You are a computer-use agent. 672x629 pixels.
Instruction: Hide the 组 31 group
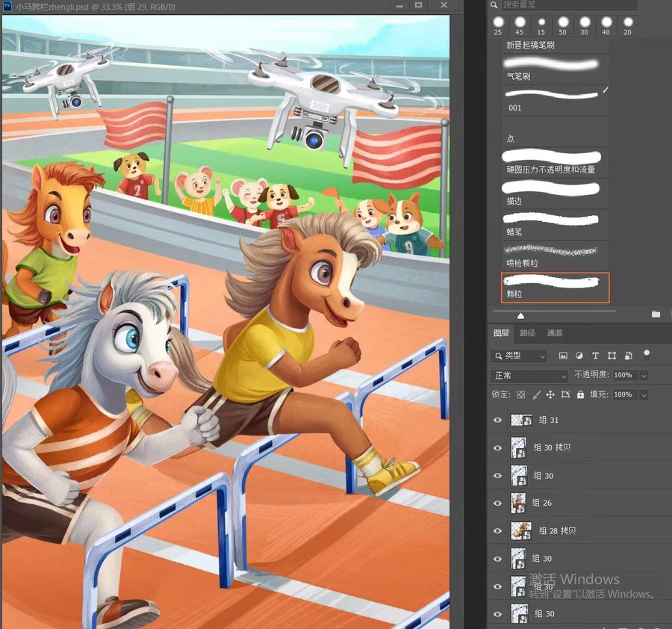[497, 420]
